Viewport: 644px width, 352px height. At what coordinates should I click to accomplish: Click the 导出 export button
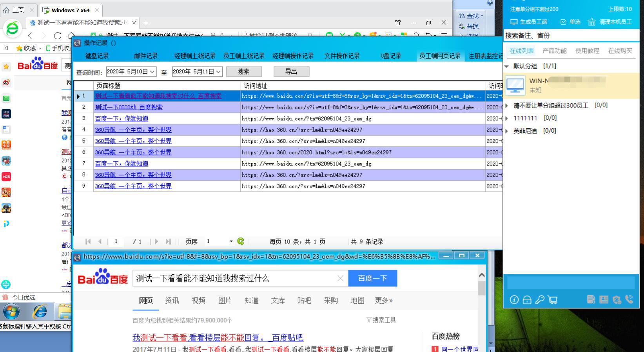coord(291,71)
